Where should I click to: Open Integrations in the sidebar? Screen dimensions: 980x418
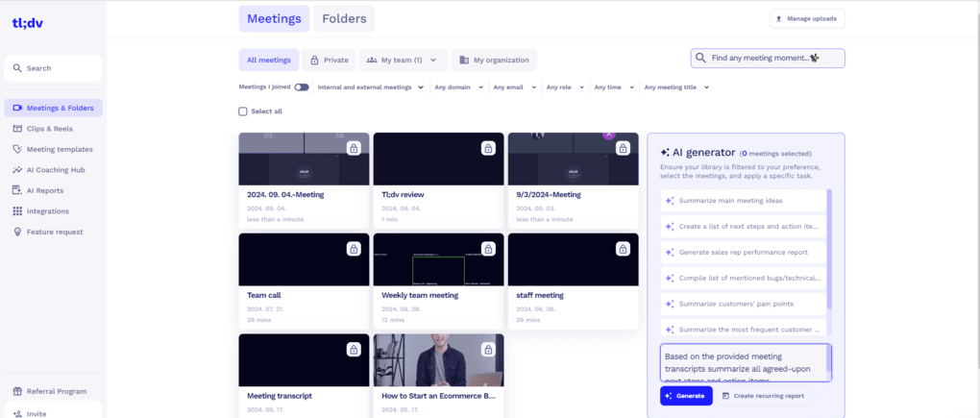47,211
